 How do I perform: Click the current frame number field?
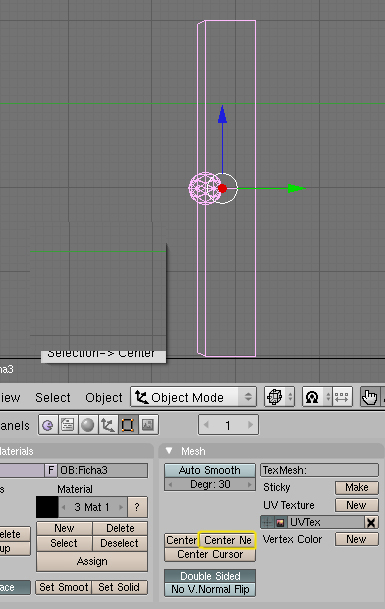pos(228,425)
